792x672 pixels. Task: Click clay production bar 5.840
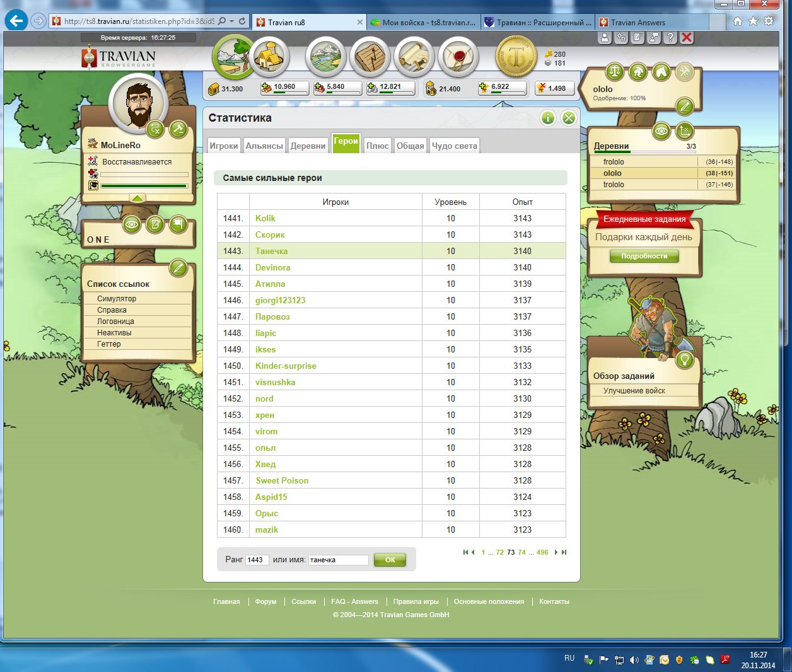coord(337,88)
